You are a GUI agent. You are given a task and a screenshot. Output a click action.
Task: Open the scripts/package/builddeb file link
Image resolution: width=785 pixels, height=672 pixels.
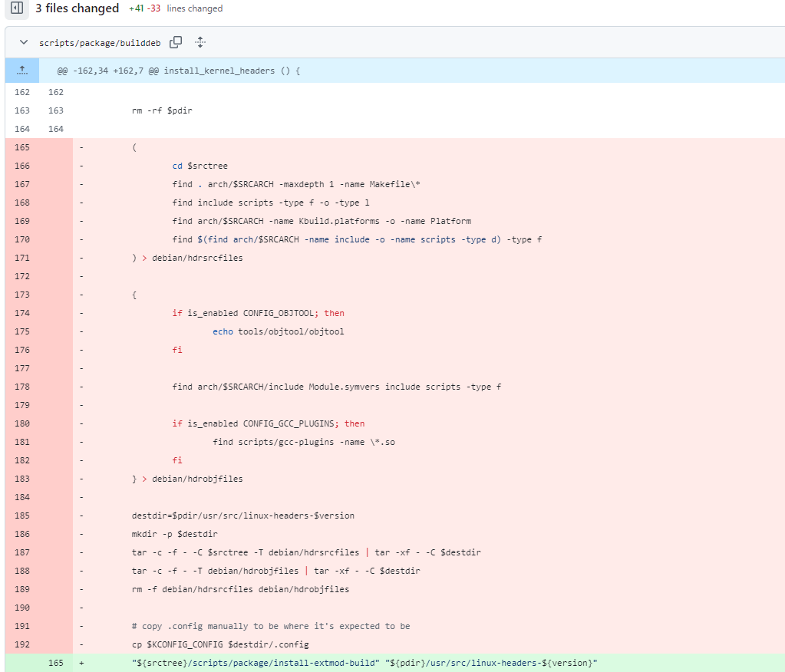click(x=100, y=43)
